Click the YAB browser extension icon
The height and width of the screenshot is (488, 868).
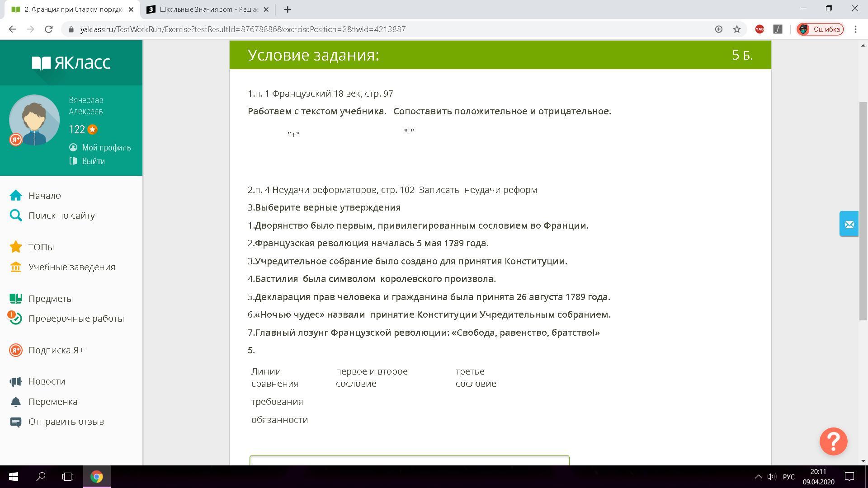[759, 29]
